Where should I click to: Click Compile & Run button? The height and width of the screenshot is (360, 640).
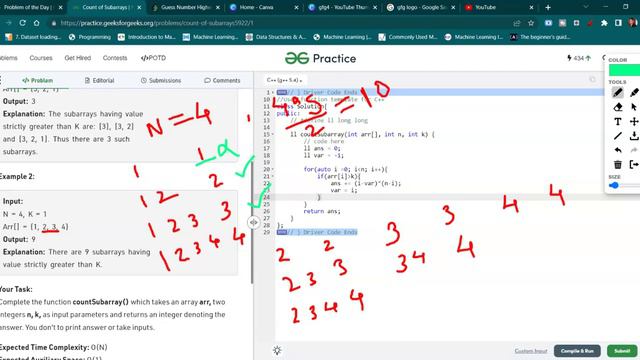577,351
